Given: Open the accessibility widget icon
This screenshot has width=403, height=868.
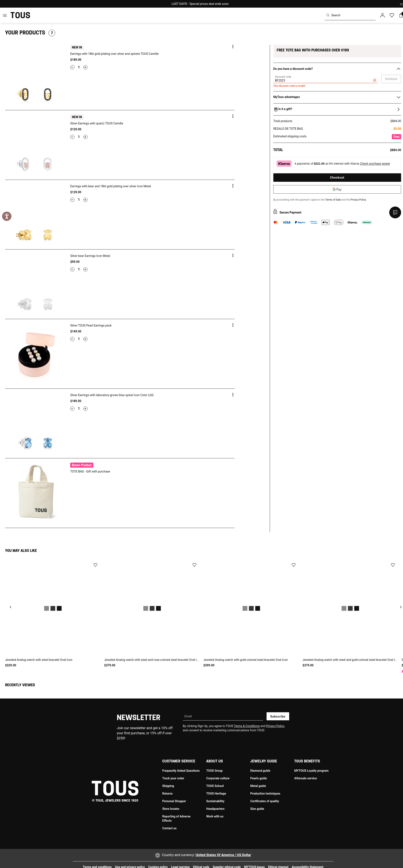Looking at the screenshot, I should (7, 216).
